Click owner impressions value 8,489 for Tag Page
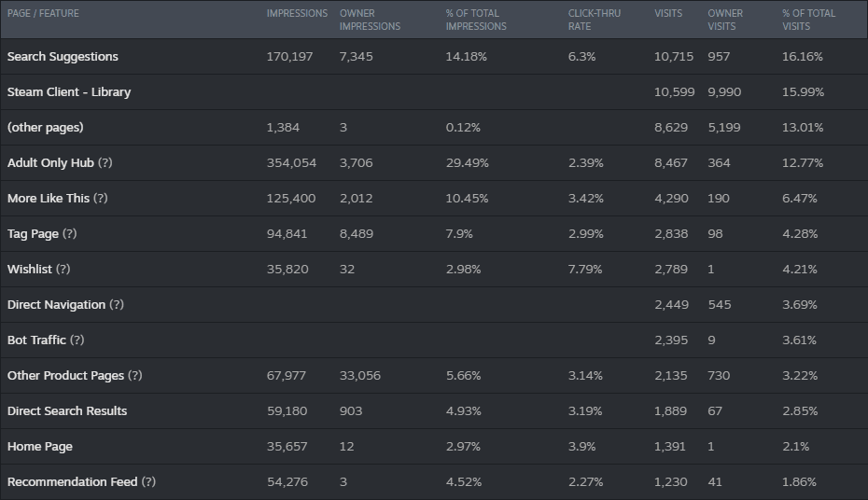 (x=356, y=233)
